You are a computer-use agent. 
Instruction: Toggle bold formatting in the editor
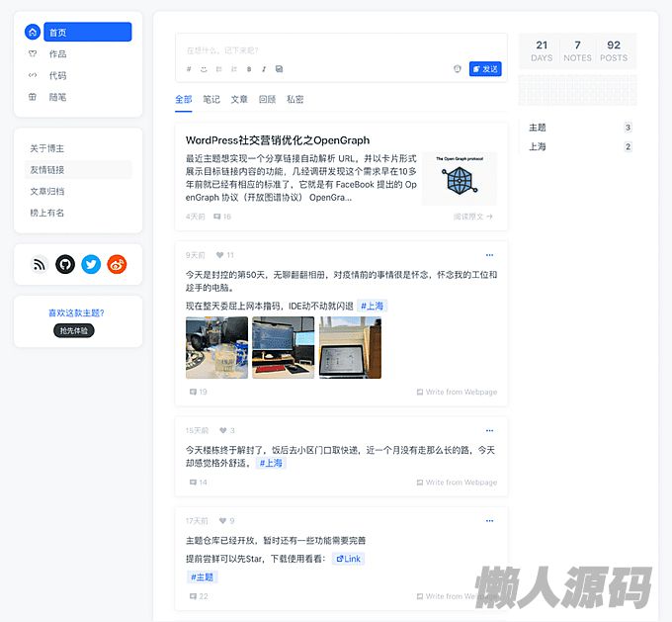[249, 69]
